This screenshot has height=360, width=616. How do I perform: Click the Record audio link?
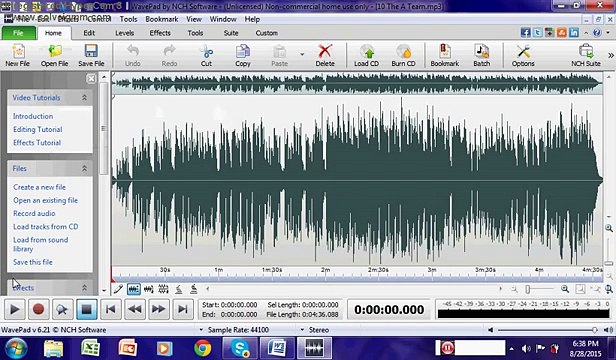pyautogui.click(x=34, y=213)
